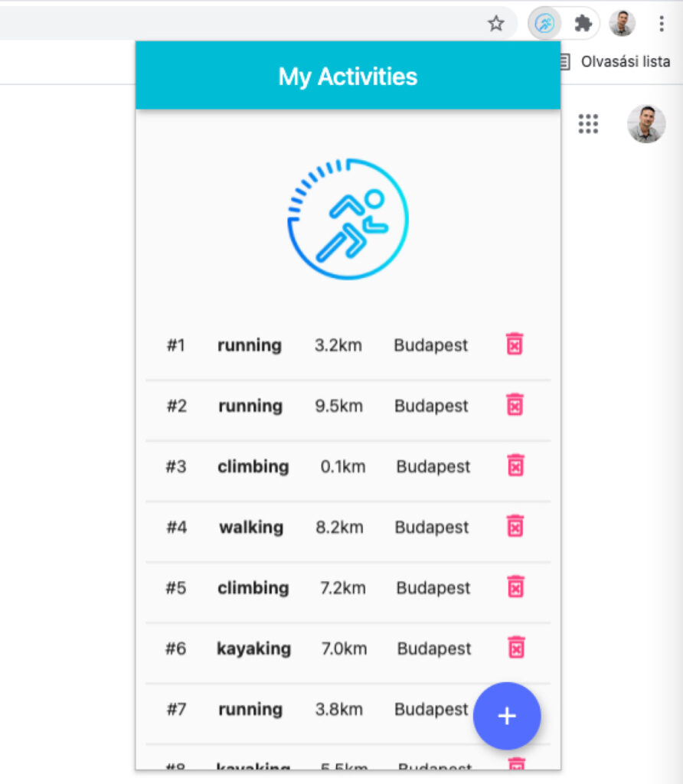The width and height of the screenshot is (683, 784).
Task: Open the Chrome extensions puzzle piece menu
Action: tap(582, 23)
